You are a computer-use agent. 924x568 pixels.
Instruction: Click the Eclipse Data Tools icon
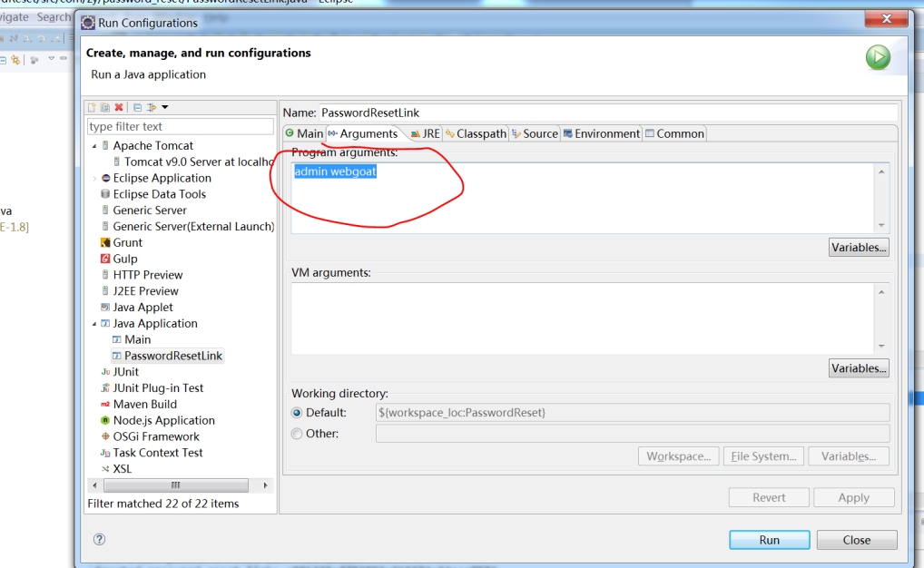tap(105, 194)
